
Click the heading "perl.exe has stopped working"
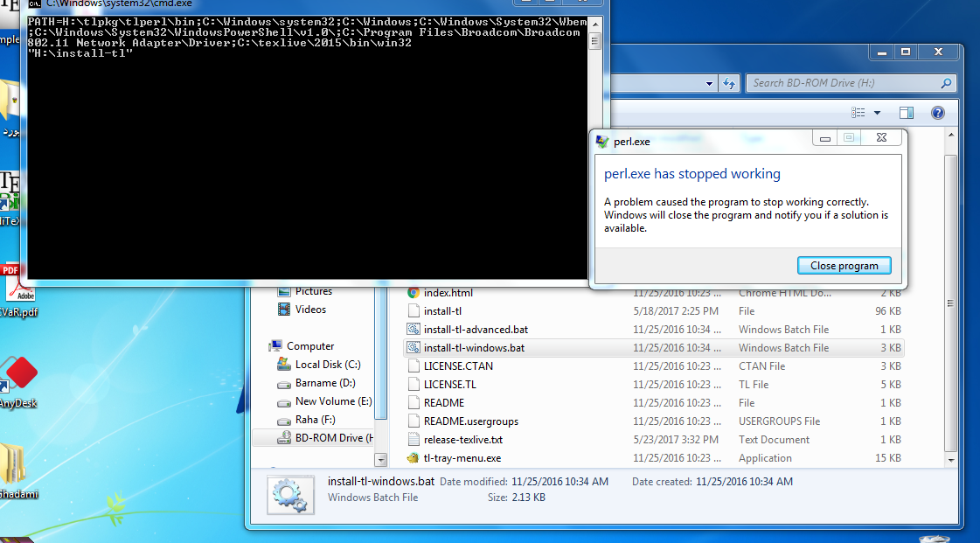pos(692,174)
